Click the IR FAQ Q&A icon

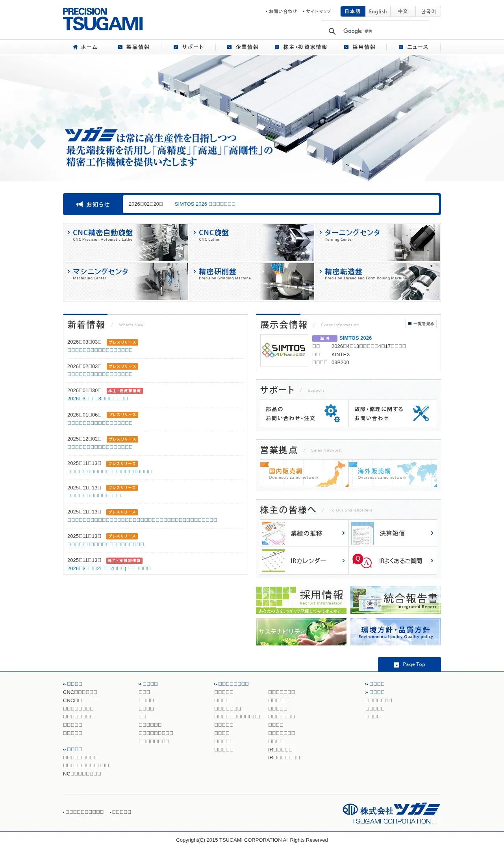point(361,561)
